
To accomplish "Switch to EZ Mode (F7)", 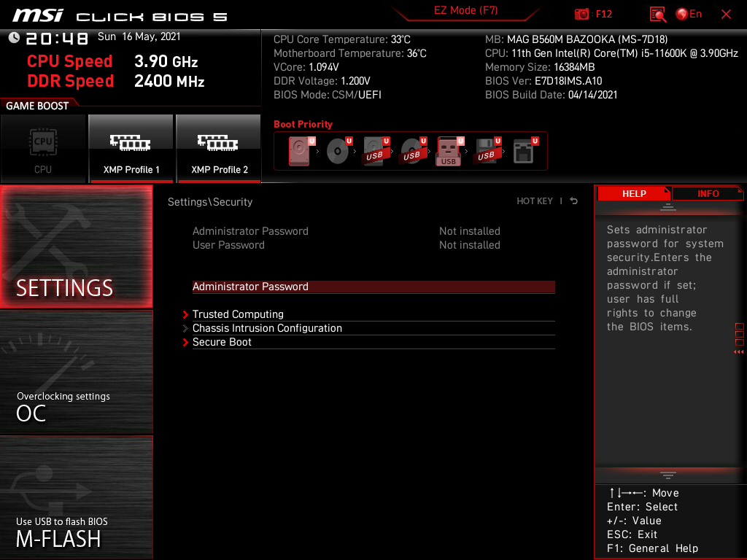I will click(x=465, y=11).
